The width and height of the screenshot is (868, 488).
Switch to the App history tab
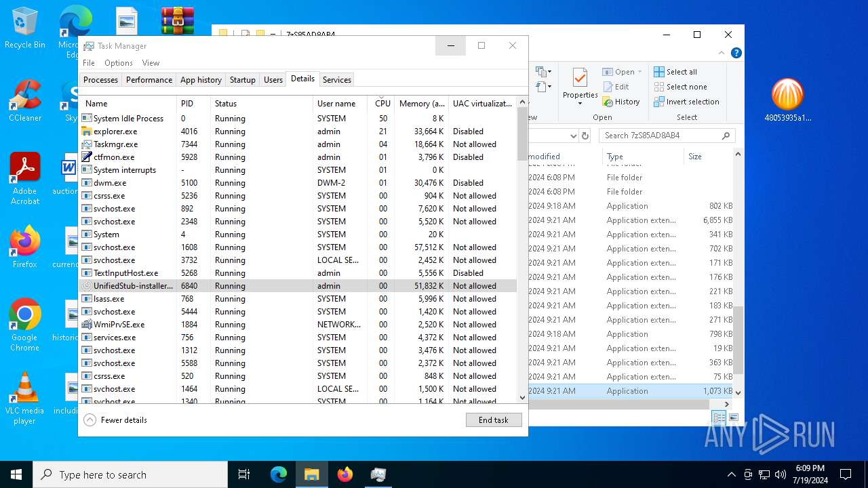[201, 80]
